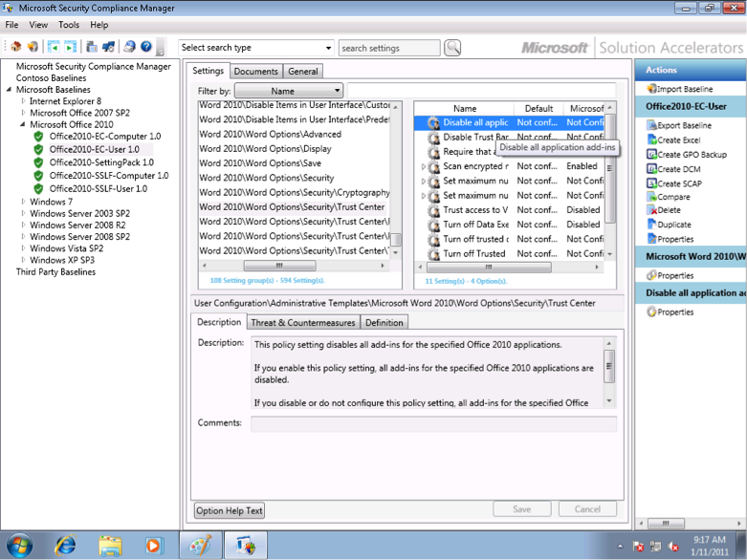
Task: Open the File menu
Action: pyautogui.click(x=11, y=25)
